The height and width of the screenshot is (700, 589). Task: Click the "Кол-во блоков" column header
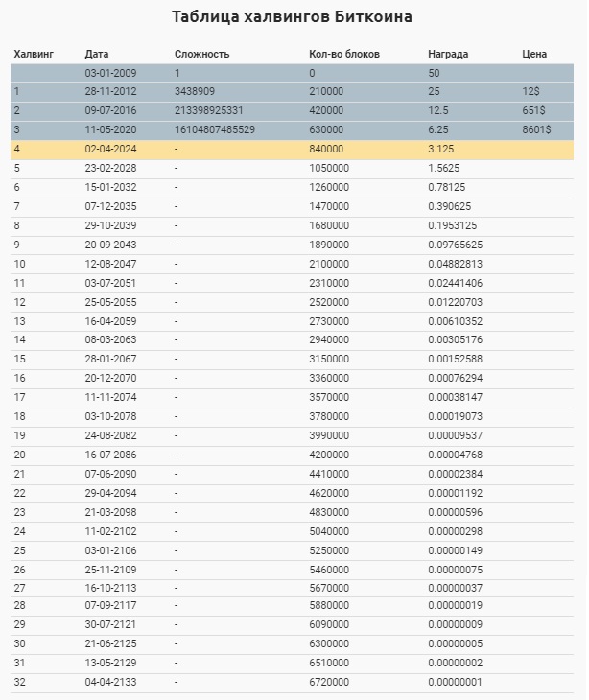click(x=344, y=55)
